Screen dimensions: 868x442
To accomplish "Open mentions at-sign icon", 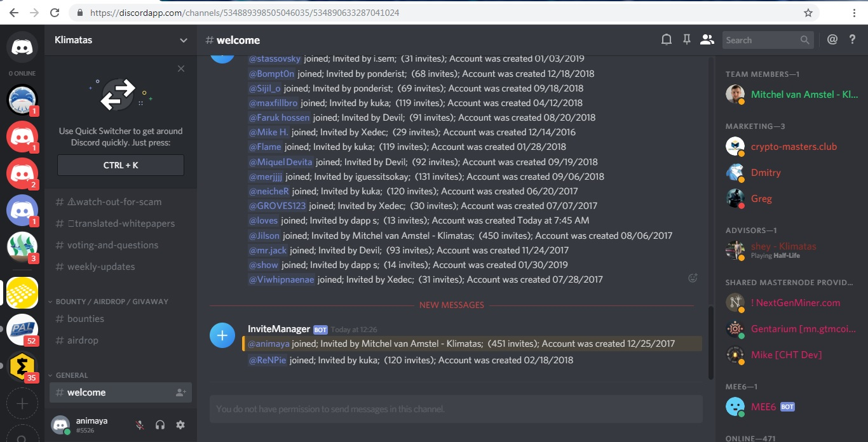I will [832, 40].
